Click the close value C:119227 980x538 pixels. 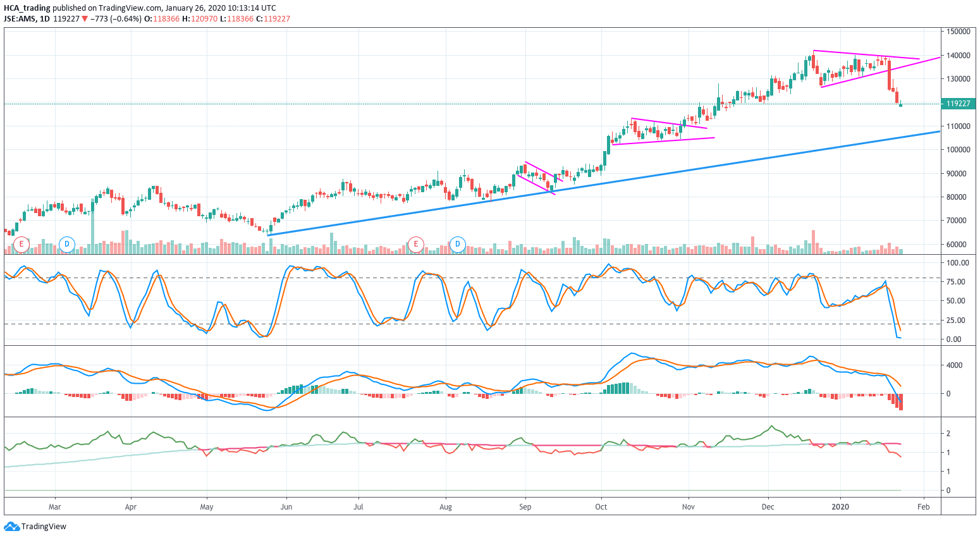[x=273, y=18]
